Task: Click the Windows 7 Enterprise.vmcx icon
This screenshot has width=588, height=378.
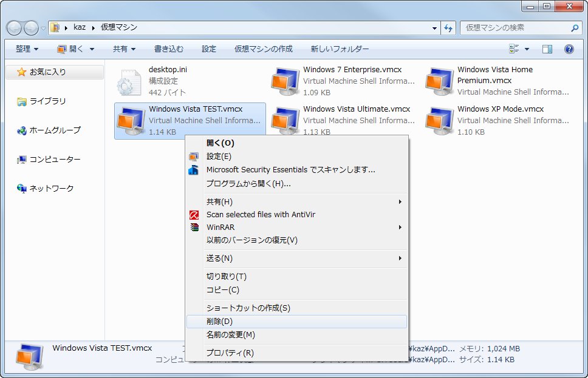Action: pyautogui.click(x=285, y=81)
